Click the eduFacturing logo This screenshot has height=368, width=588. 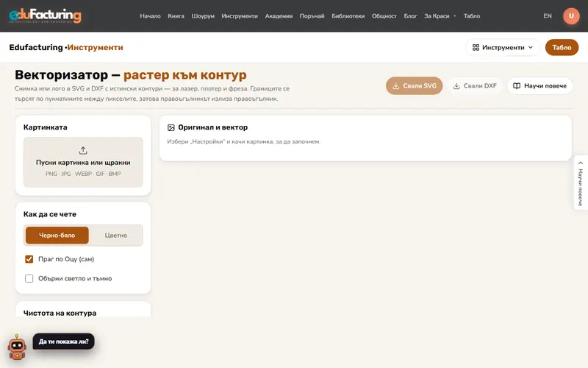coord(45,15)
